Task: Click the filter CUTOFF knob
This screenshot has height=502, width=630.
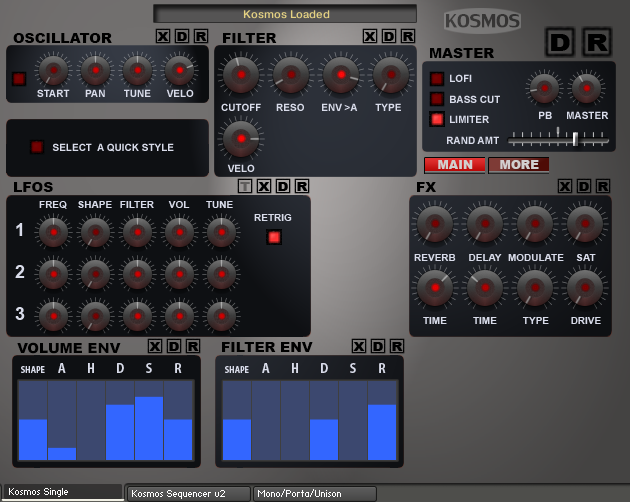Action: [241, 75]
